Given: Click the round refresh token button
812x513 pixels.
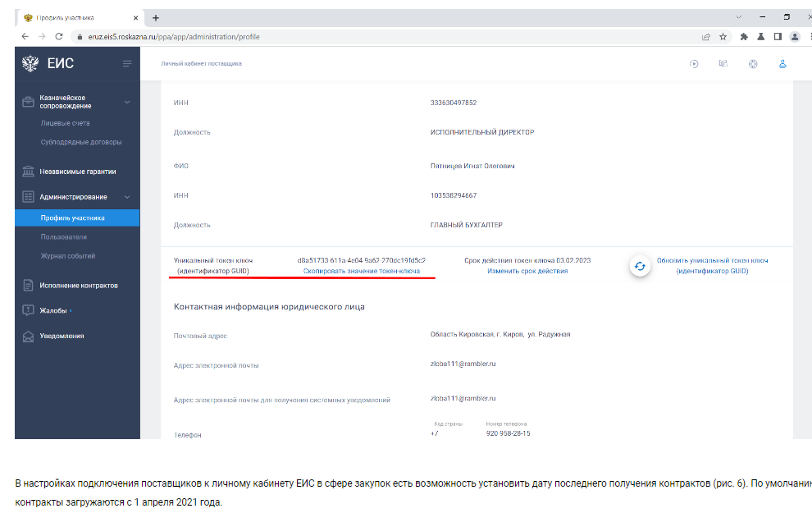Looking at the screenshot, I should (x=640, y=266).
